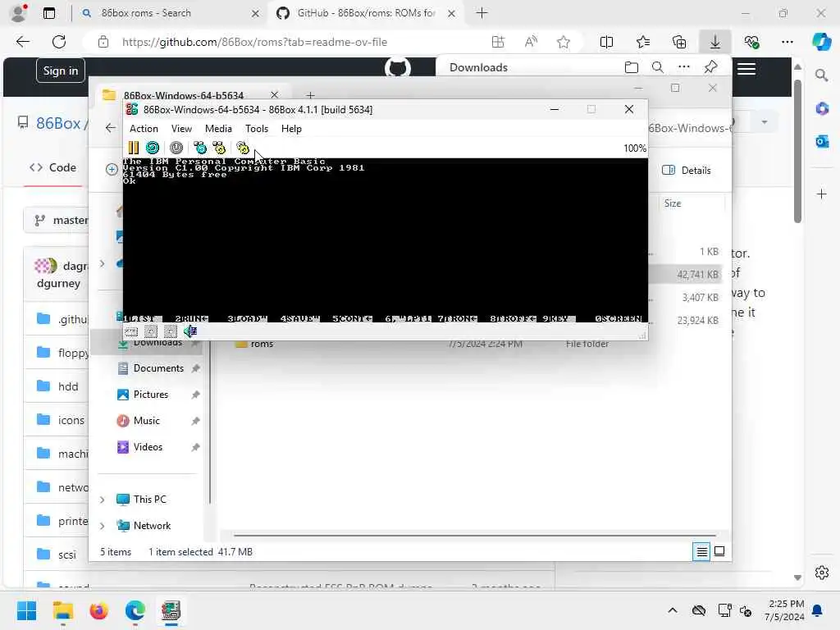Click the cassette icon in 86Box status bar
The image size is (840, 630).
131,331
